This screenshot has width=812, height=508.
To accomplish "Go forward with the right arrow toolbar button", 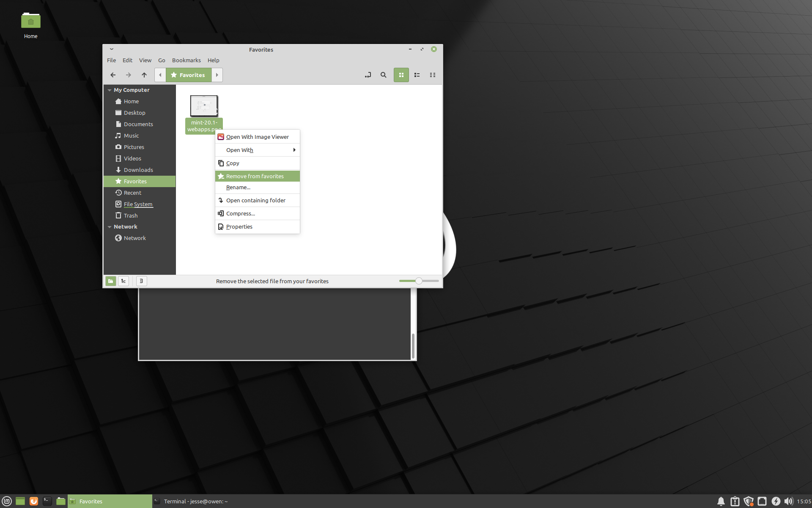I will click(x=129, y=75).
